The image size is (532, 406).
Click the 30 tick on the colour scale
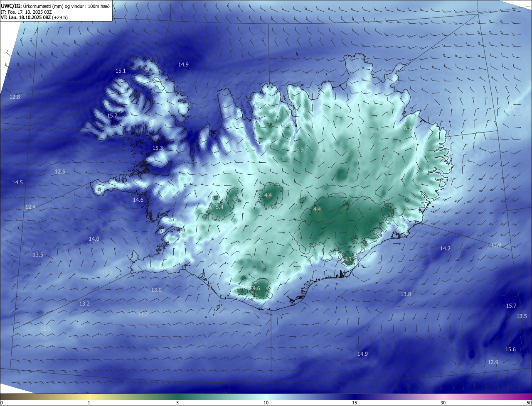coord(443,403)
